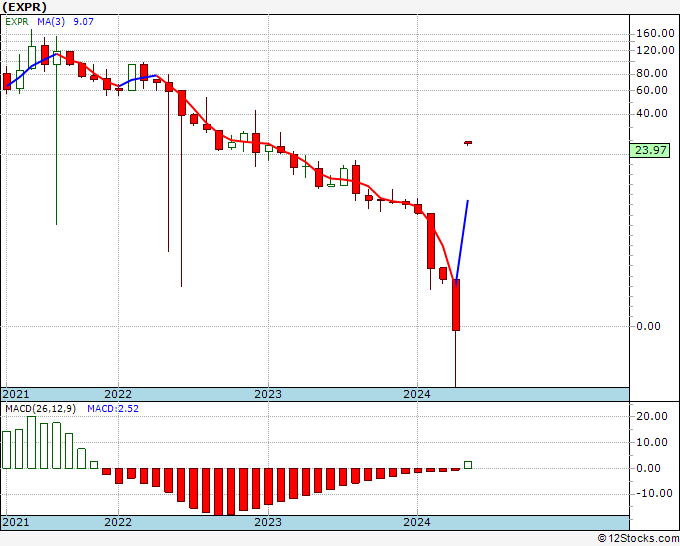Click the 40.00 price axis label
Screen dimensions: 680x546
pos(651,113)
